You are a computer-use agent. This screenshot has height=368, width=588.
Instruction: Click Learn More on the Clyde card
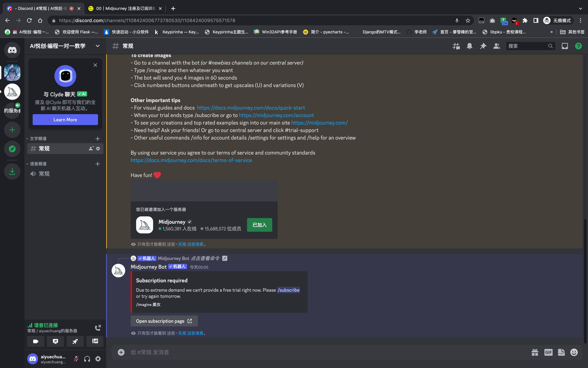click(65, 120)
